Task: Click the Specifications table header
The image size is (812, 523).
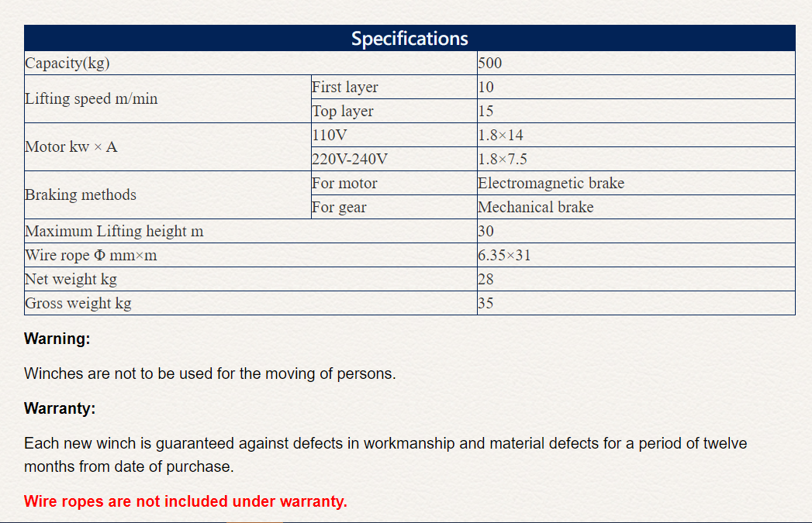Action: point(409,38)
